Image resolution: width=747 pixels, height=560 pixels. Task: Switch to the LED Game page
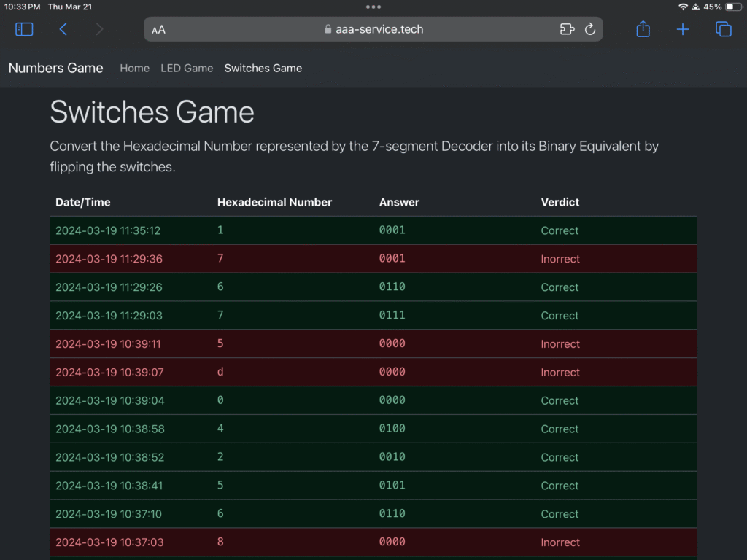187,69
